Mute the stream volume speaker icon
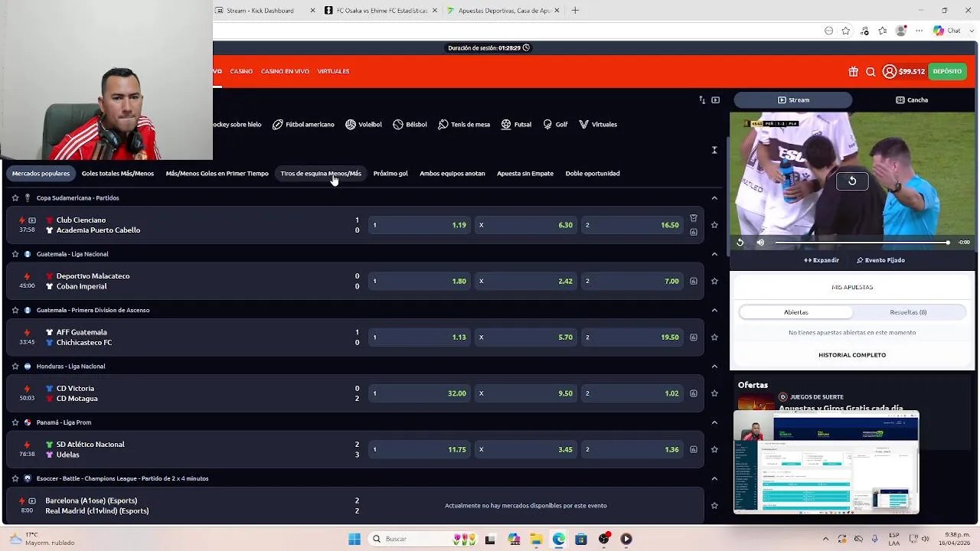 pyautogui.click(x=760, y=243)
